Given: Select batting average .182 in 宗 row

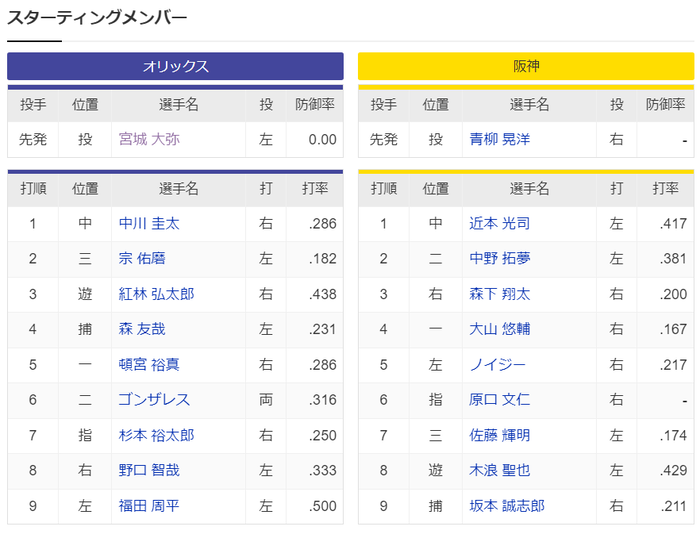Looking at the screenshot, I should [x=322, y=259].
